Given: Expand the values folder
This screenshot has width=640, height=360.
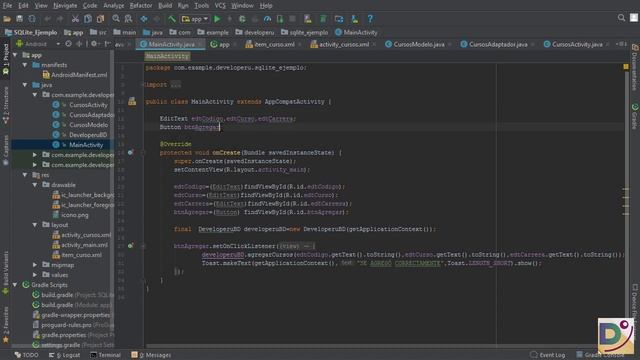Looking at the screenshot, I should tap(35, 275).
